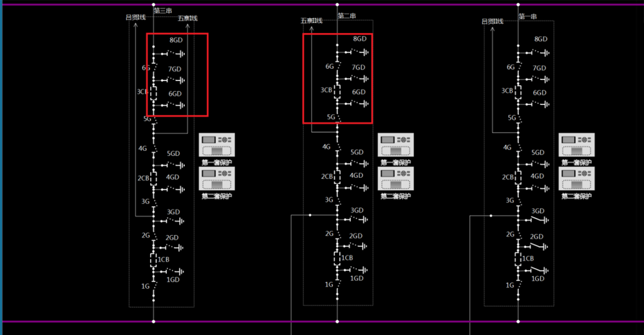Image resolution: width=644 pixels, height=335 pixels.
Task: Click the 3CB breaker in the 第三串 bay
Action: [x=153, y=92]
